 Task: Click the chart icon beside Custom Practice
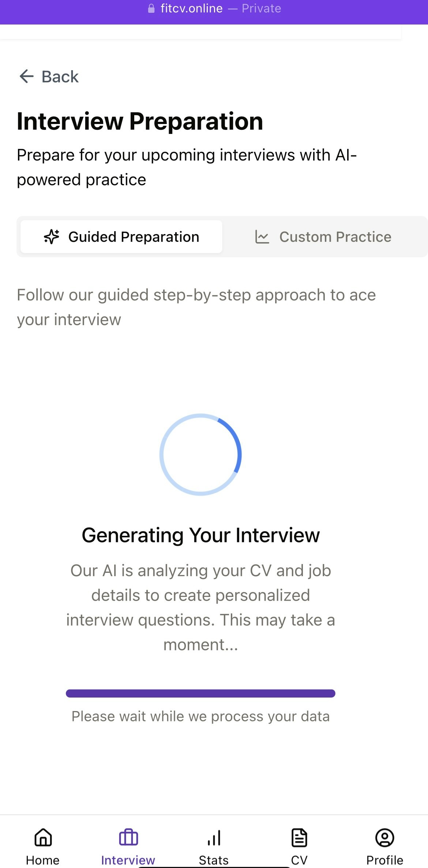click(262, 237)
